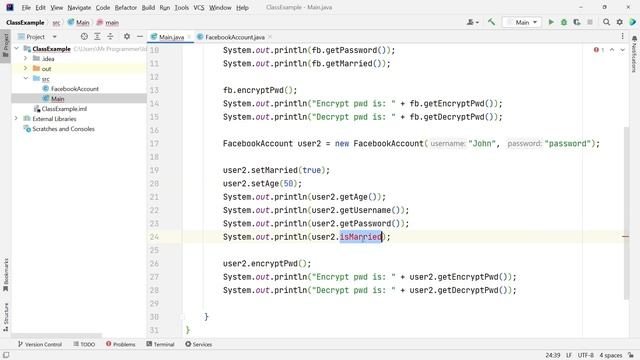640x360 pixels.
Task: Click the read-only lock icon in status bar
Action: pos(631,355)
